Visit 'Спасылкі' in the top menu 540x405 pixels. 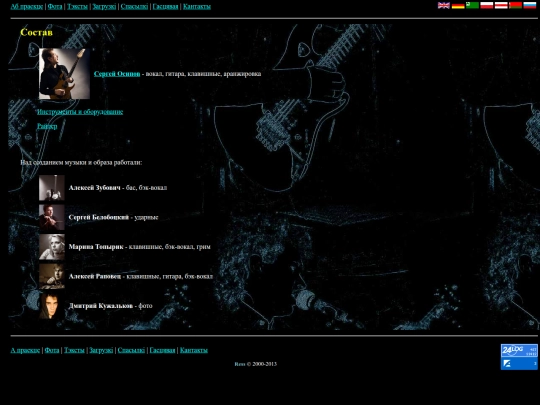click(x=134, y=7)
